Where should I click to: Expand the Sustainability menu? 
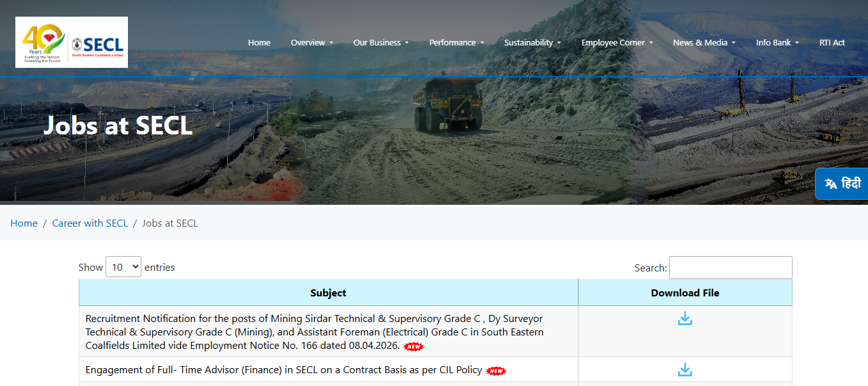tap(532, 43)
